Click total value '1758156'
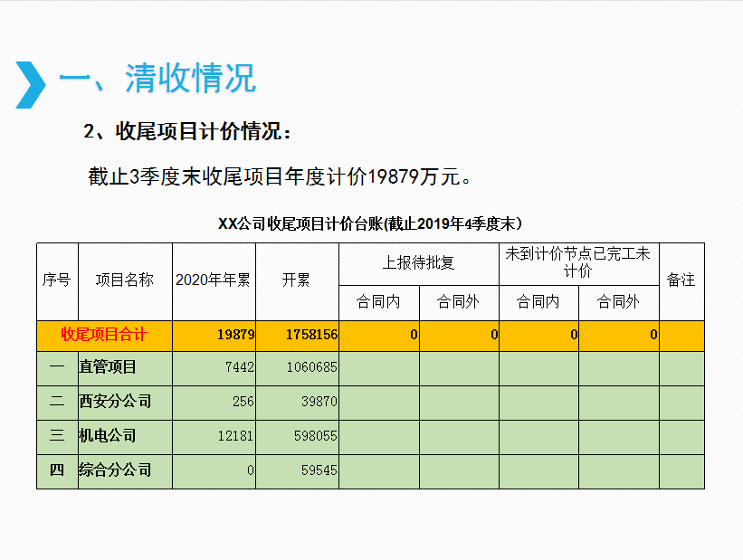This screenshot has width=743, height=560. 311,335
